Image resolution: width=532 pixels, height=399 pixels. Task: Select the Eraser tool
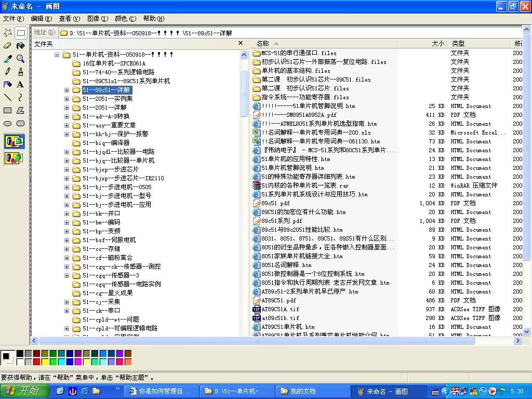pyautogui.click(x=7, y=46)
